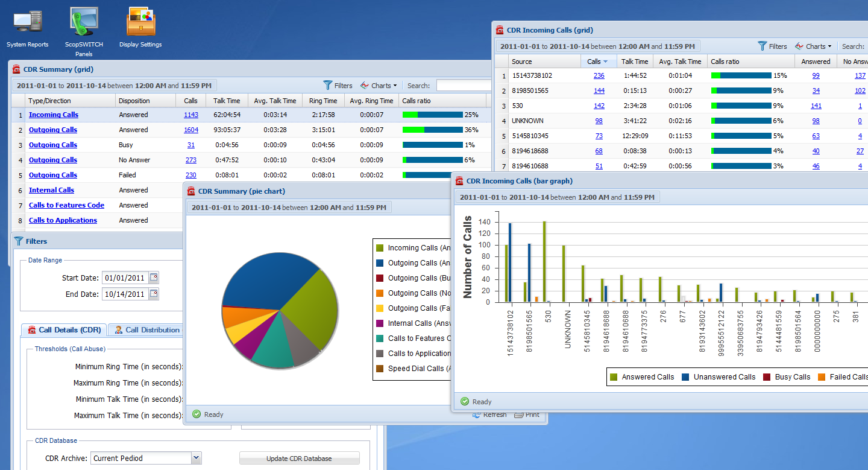Viewport: 868px width, 470px height.
Task: Switch to Call Distribution tab
Action: (147, 330)
